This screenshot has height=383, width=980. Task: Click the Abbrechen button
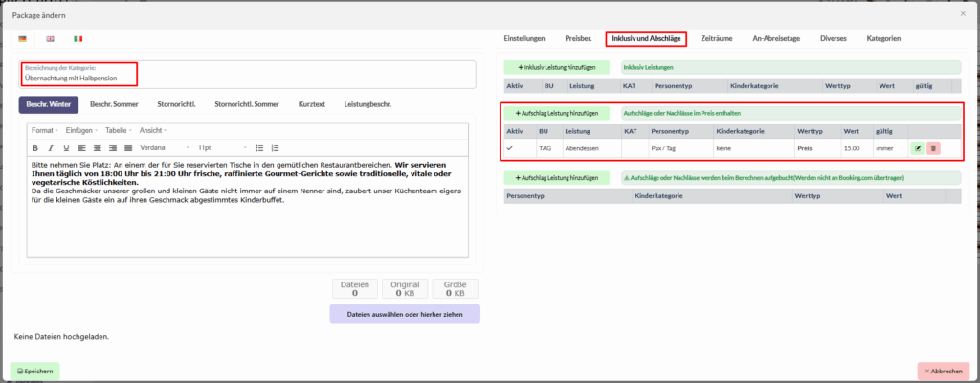point(943,371)
